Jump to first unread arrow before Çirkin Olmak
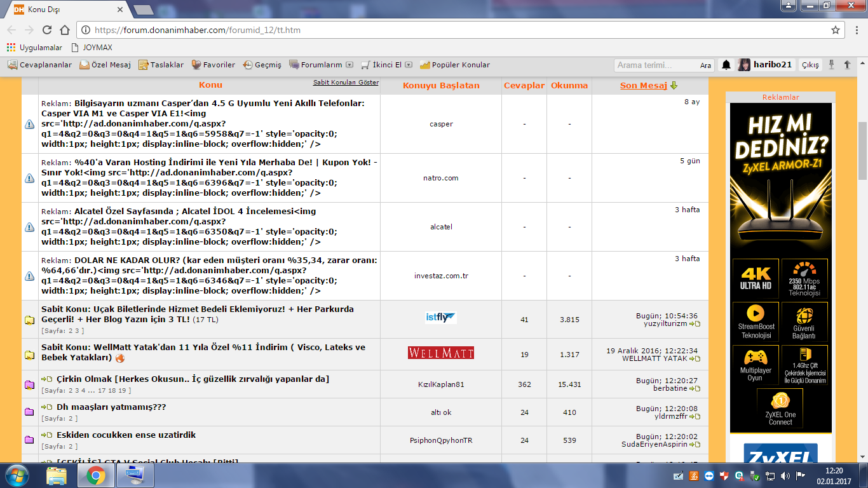The height and width of the screenshot is (488, 868). (x=46, y=379)
